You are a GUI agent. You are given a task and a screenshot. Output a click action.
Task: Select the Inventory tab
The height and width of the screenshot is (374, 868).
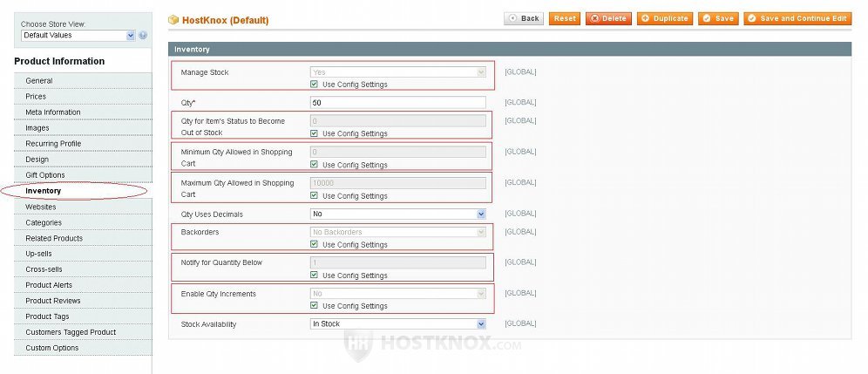tap(83, 191)
